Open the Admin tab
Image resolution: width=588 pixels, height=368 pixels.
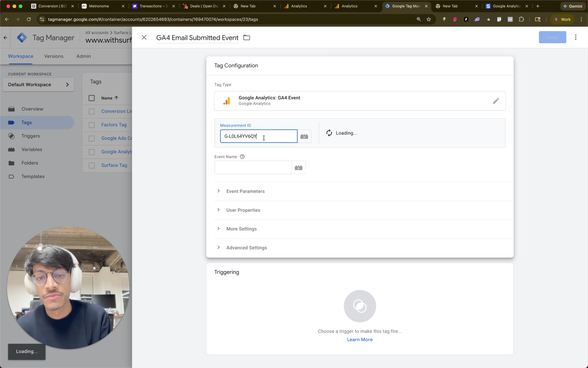coord(83,56)
